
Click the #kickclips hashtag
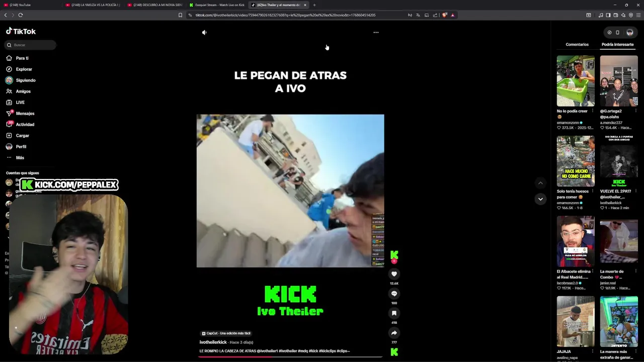point(328,351)
